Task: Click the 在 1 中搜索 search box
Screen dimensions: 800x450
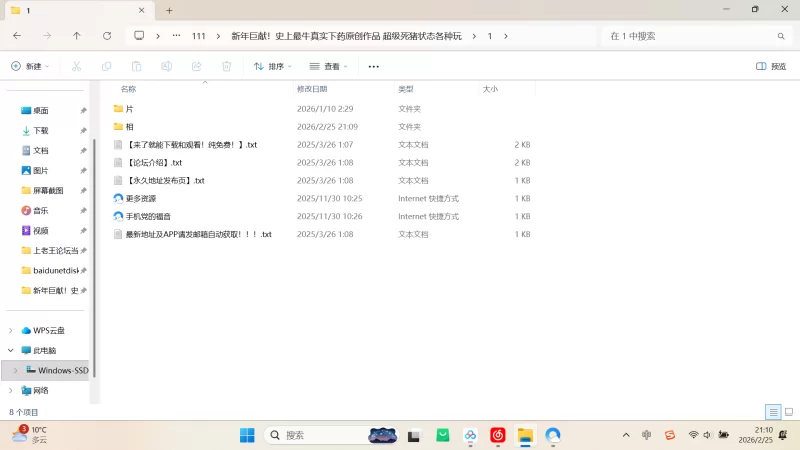Action: click(690, 36)
